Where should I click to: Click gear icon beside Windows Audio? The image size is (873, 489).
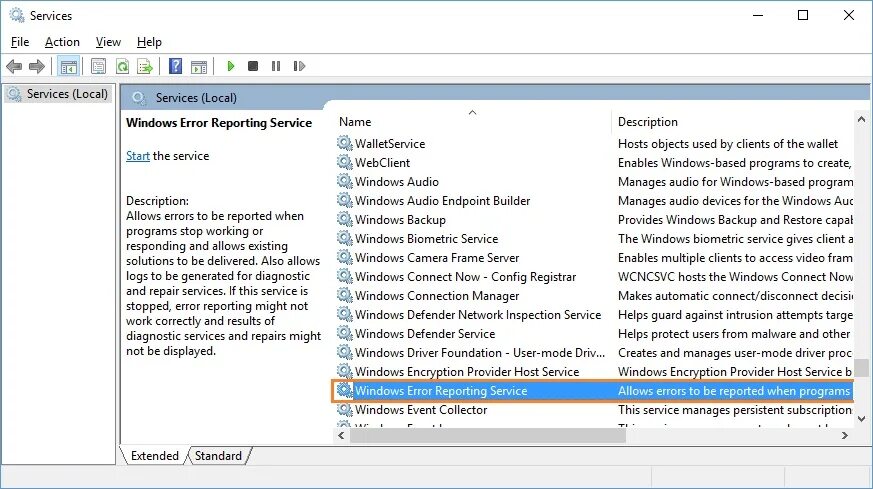pos(345,181)
